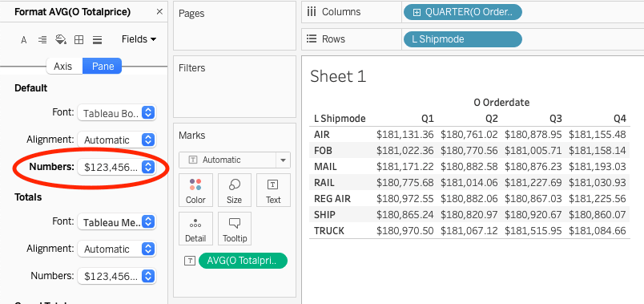Click the Detail button on Marks card

tap(195, 229)
